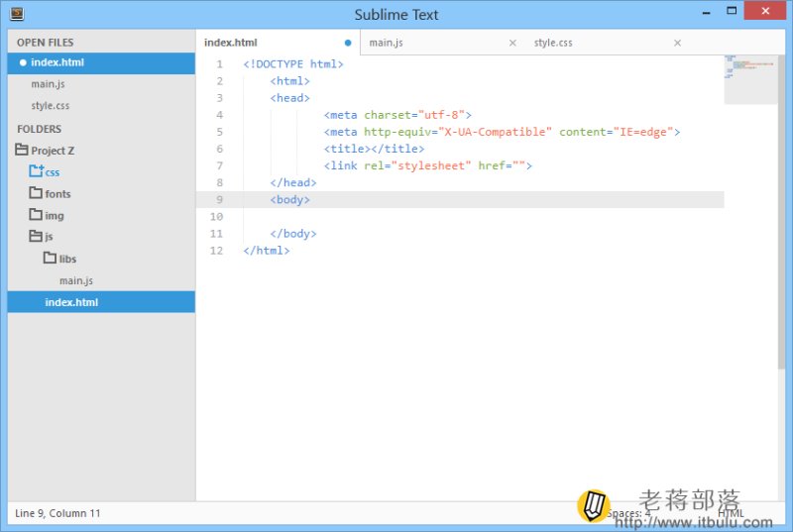Minimize the Sublime Text window
The width and height of the screenshot is (793, 532).
click(707, 12)
